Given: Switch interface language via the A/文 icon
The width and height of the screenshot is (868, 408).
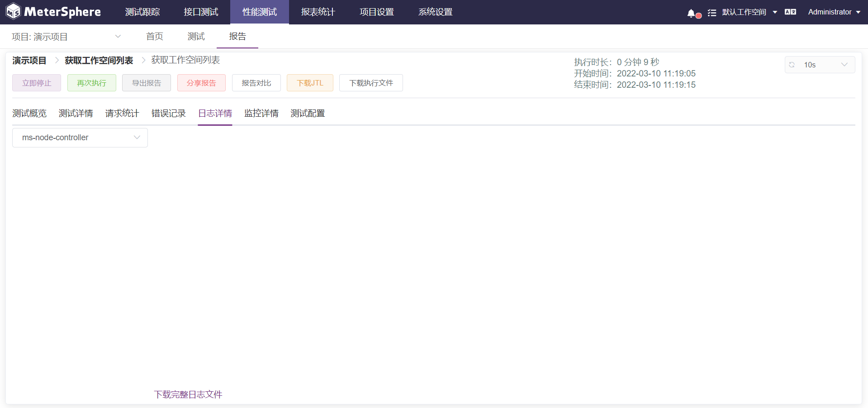Looking at the screenshot, I should pyautogui.click(x=790, y=12).
